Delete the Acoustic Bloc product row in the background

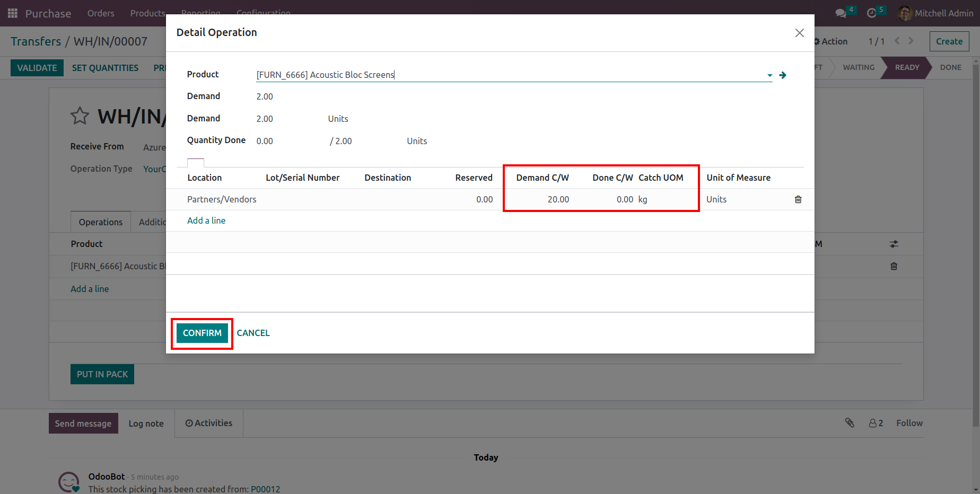pos(894,266)
